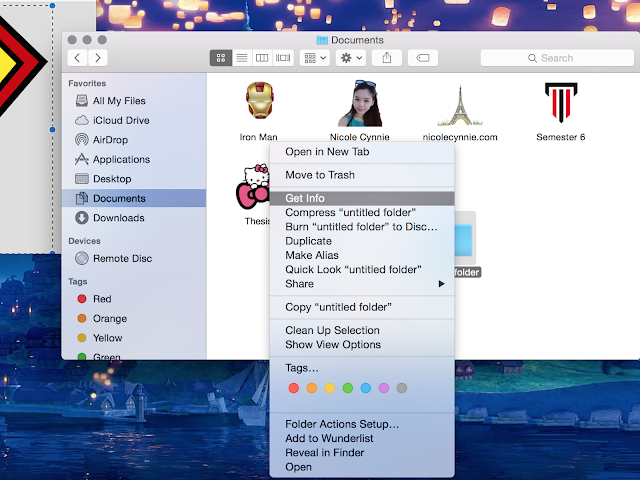Select the Semester 6 folder icon
Screen dimensions: 640x480
[x=561, y=102]
